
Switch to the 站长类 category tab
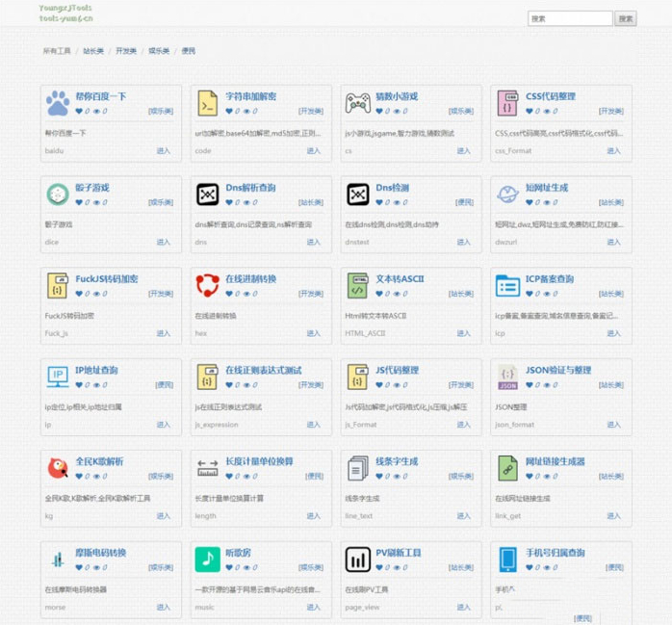point(92,51)
